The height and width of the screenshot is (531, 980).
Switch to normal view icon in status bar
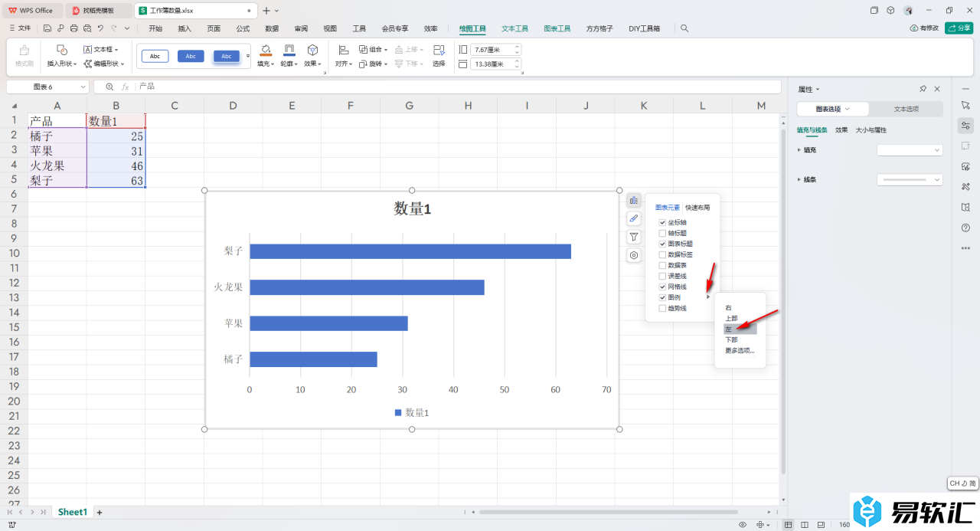[x=789, y=525]
